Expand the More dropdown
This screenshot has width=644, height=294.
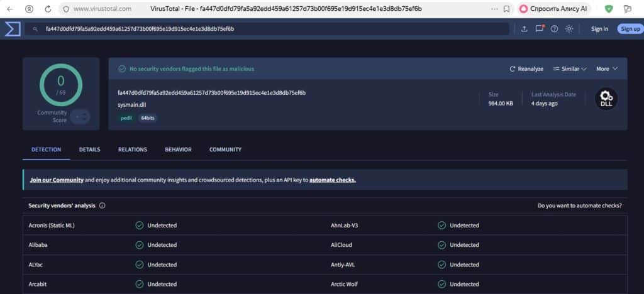607,69
